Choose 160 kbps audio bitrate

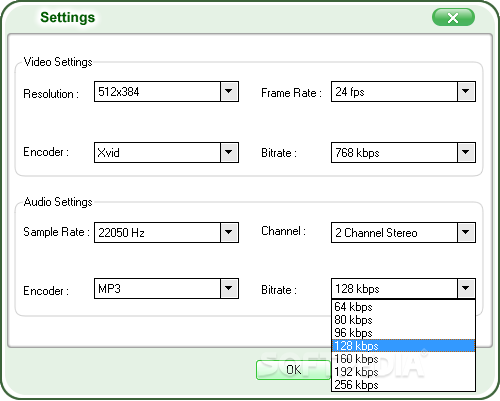click(403, 359)
